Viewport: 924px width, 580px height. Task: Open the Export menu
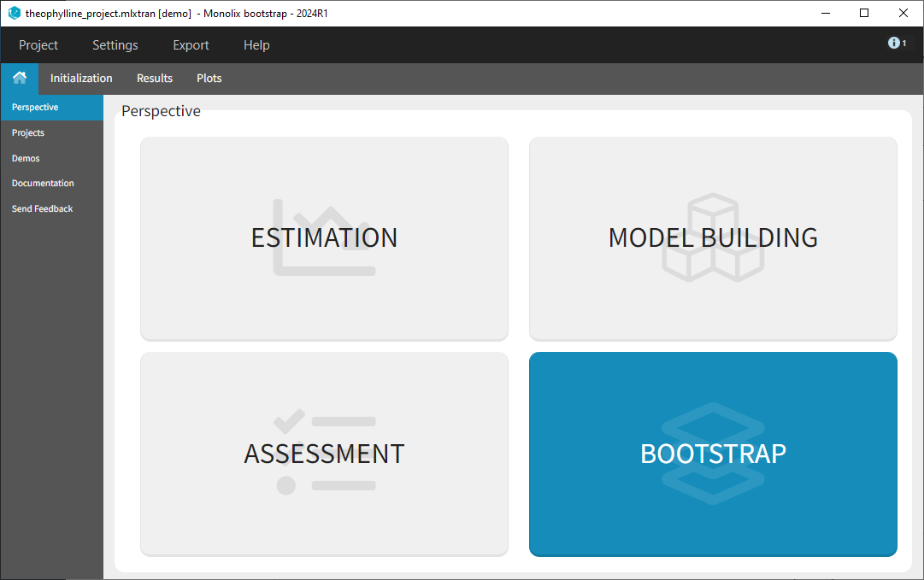pos(190,44)
